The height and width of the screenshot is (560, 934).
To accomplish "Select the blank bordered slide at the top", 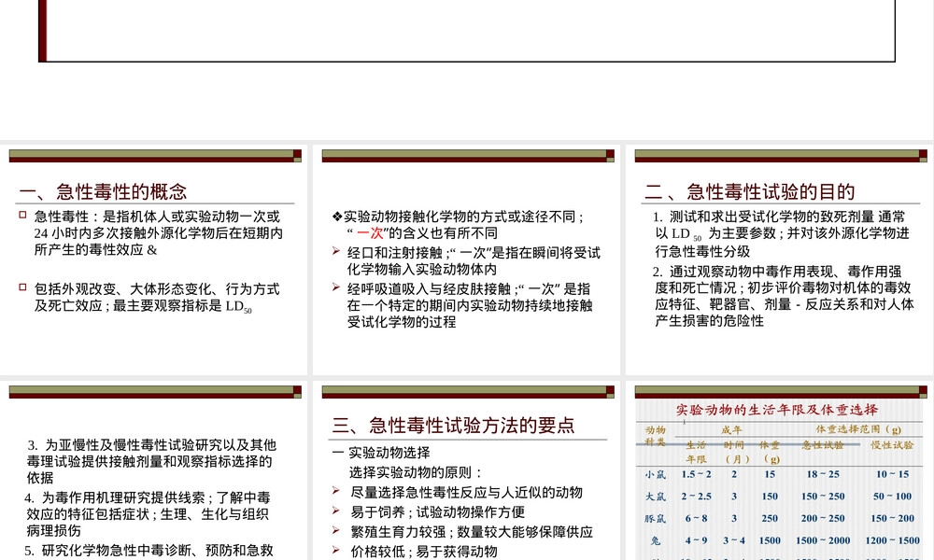I will 467,31.
